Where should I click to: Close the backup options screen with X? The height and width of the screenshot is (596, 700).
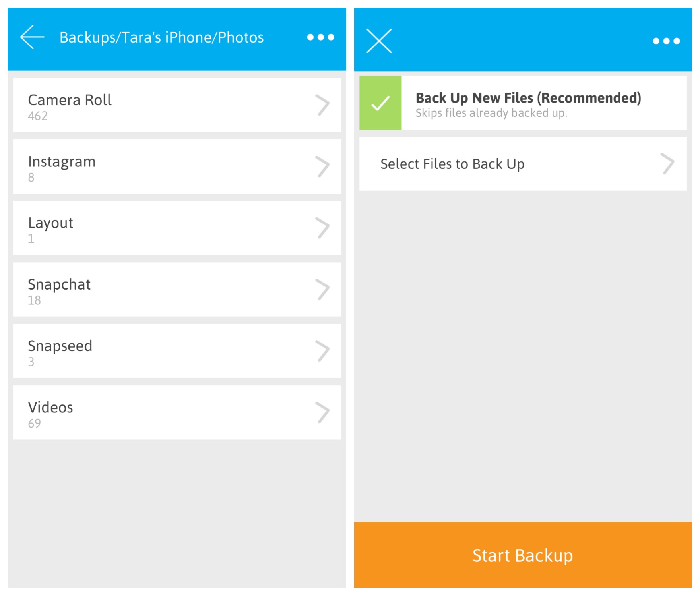point(379,41)
